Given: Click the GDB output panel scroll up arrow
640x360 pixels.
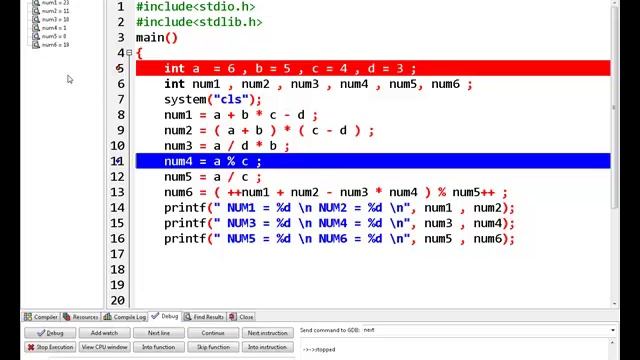Looking at the screenshot, I should (x=613, y=343).
